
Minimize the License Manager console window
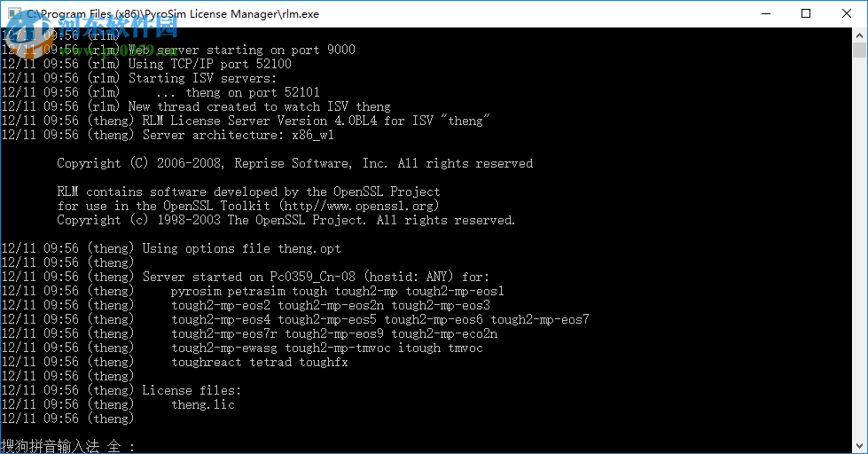point(764,13)
